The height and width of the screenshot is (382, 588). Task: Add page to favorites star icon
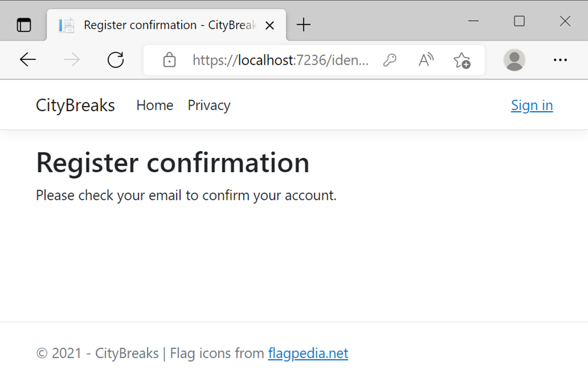point(462,60)
